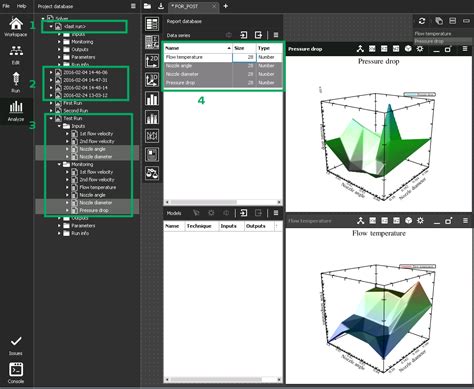Click the horizontal scrollbar of Data series
Image resolution: width=474 pixels, height=389 pixels.
click(x=203, y=202)
